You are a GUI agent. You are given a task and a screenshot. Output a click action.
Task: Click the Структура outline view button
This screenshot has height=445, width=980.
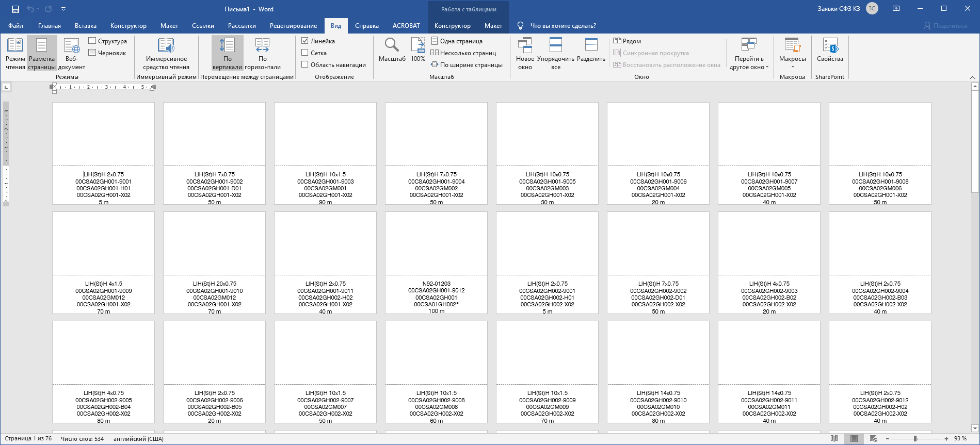point(108,41)
